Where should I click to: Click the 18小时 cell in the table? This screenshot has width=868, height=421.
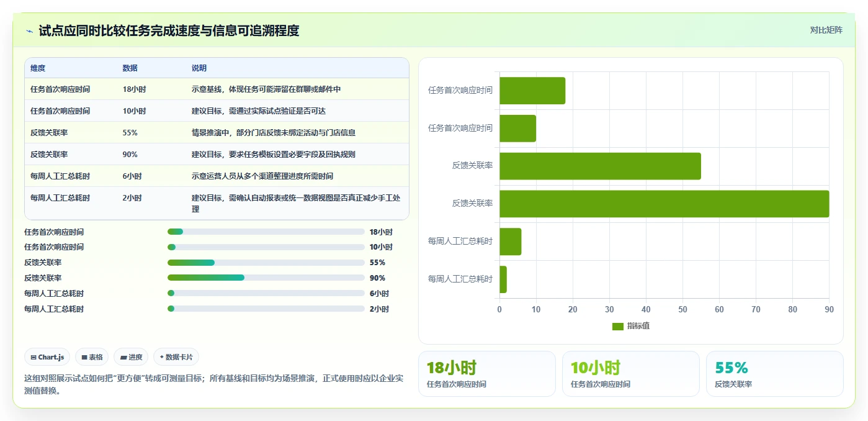[134, 89]
